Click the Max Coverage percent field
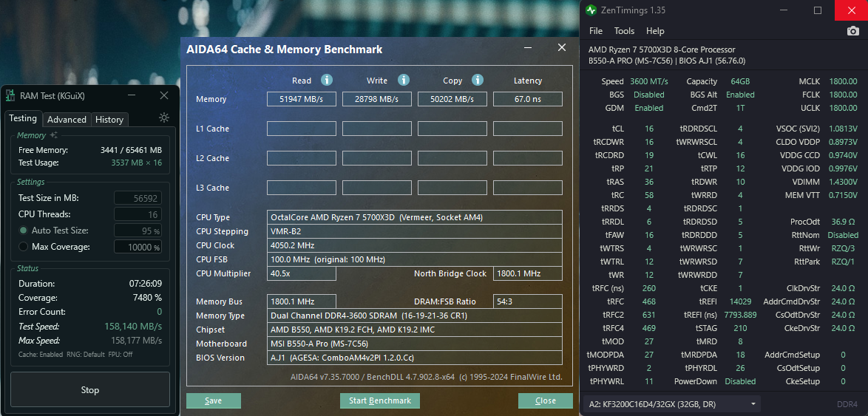868x416 pixels. pyautogui.click(x=138, y=247)
